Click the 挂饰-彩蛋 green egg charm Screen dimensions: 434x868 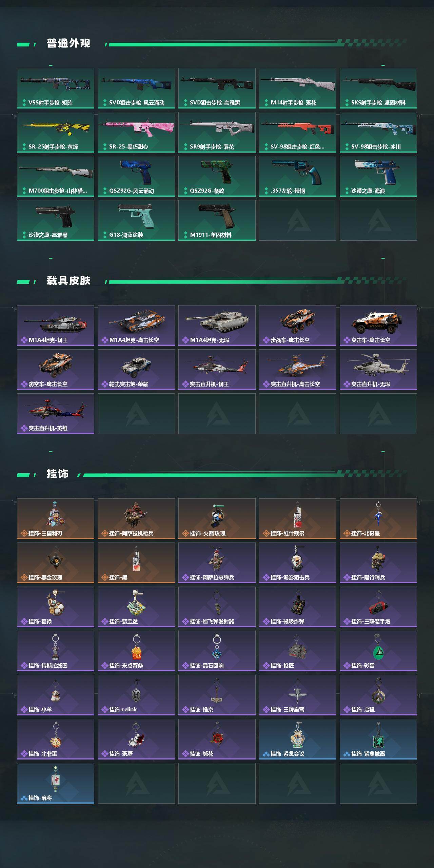pos(378,651)
